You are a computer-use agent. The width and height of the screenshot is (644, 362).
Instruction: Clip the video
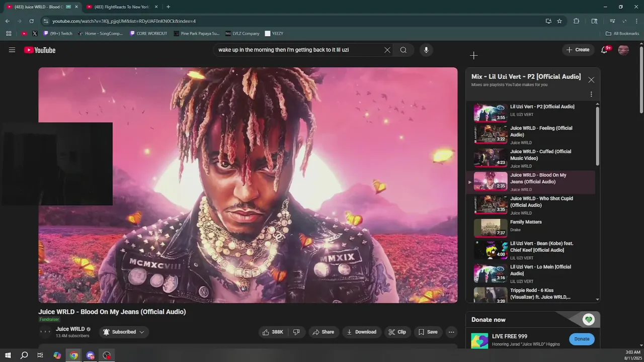[397, 332]
